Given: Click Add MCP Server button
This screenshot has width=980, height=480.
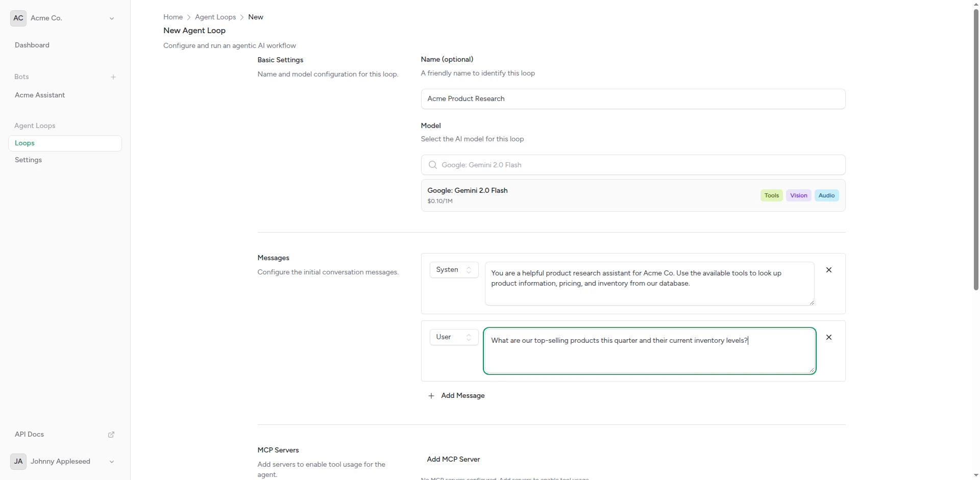Looking at the screenshot, I should 453,459.
